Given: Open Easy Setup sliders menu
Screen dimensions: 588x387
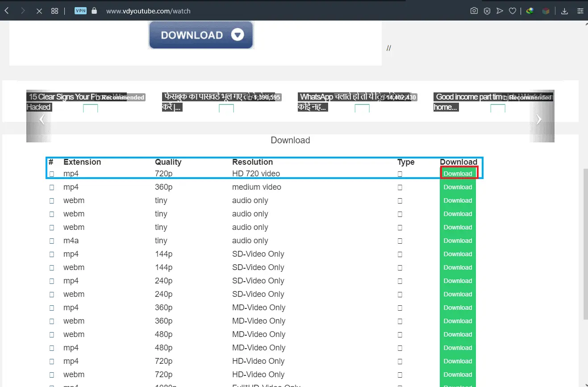Looking at the screenshot, I should coord(580,11).
